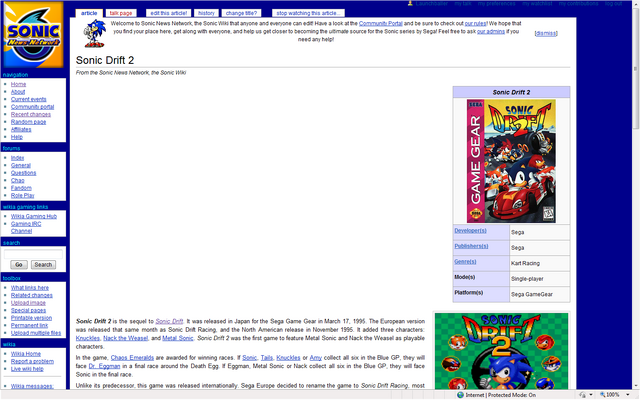Image resolution: width=640 pixels, height=400 pixels.
Task: Dismiss the welcome banner
Action: (546, 33)
